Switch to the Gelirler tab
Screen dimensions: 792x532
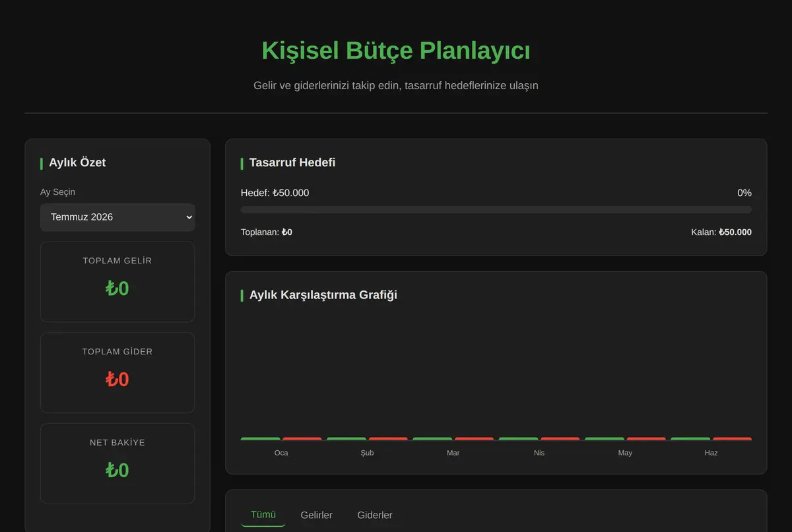point(317,515)
